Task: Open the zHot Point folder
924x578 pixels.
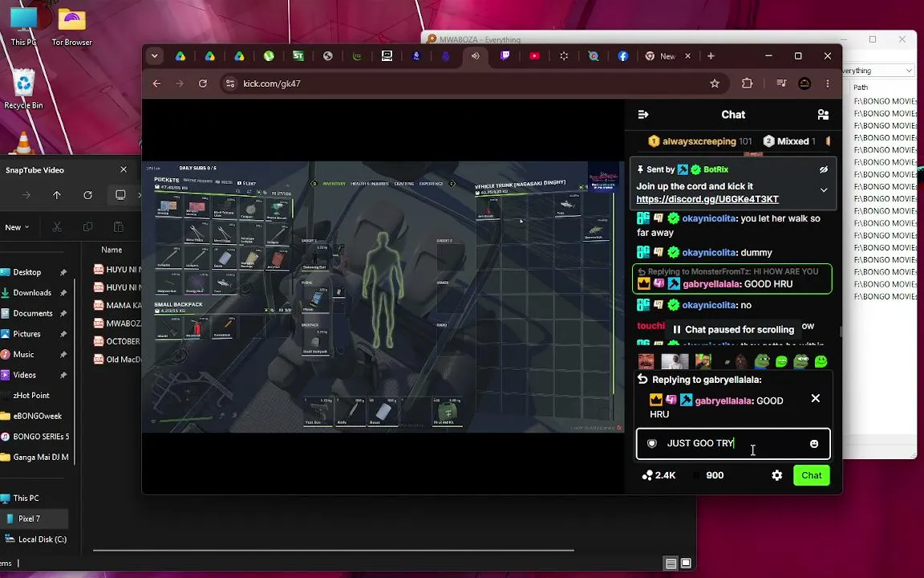Action: click(x=33, y=396)
